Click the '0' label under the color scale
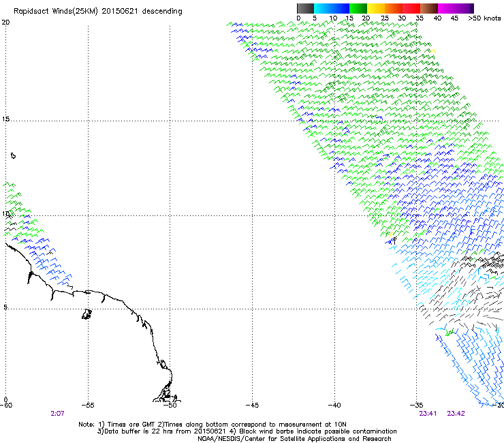Screen dimensions: 504x443 pos(298,18)
